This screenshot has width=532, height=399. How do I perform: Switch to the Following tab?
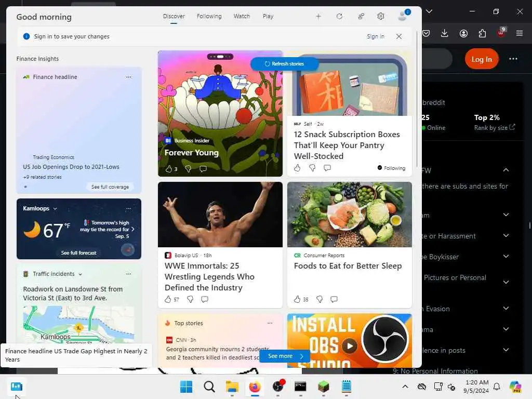[x=209, y=16]
